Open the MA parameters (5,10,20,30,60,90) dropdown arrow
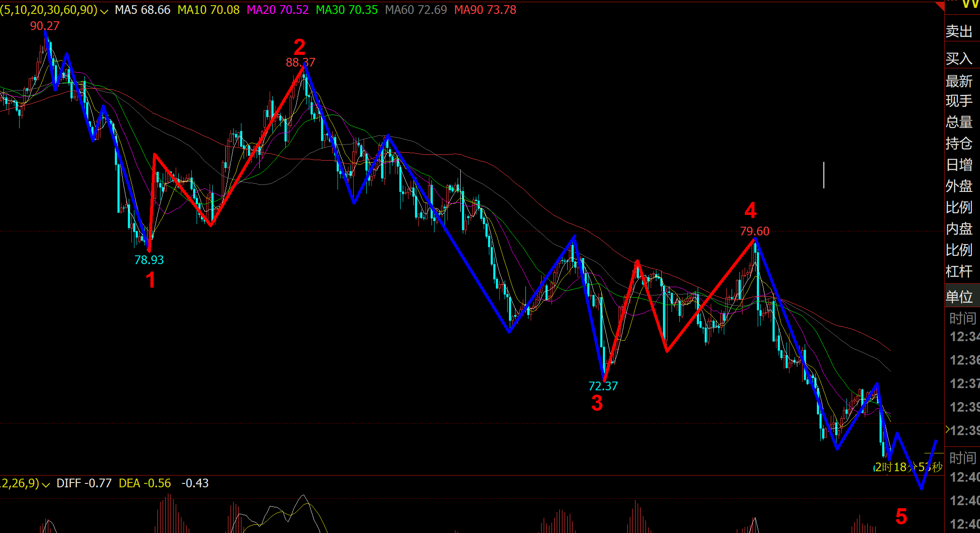This screenshot has height=533, width=980. tap(104, 11)
